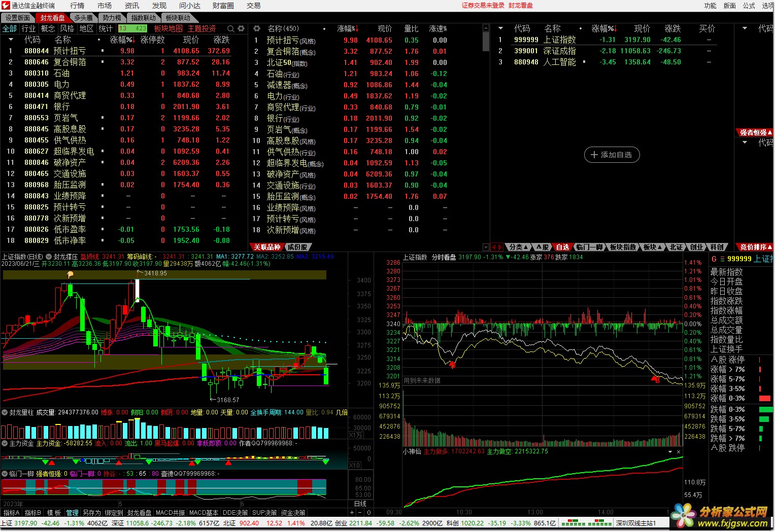Click the 量比 column header

pyautogui.click(x=411, y=28)
